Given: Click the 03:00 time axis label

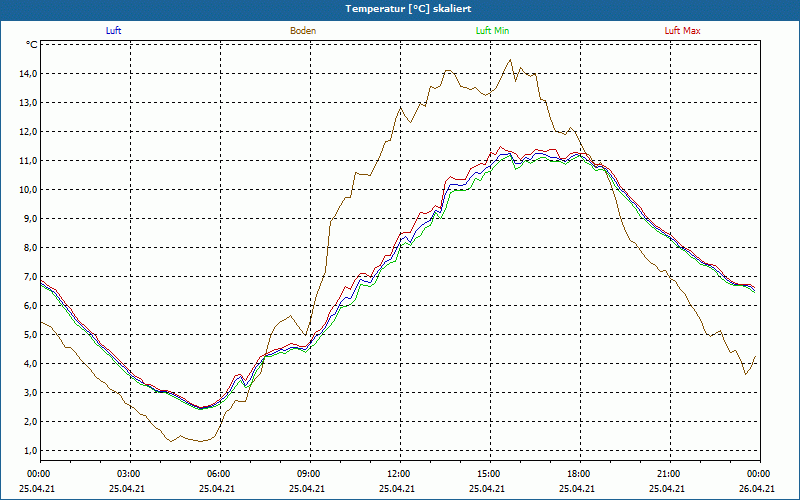Looking at the screenshot, I should (128, 473).
